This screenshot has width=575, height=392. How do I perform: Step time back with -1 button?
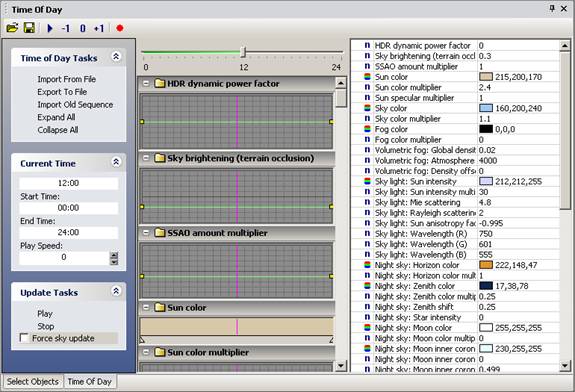tap(66, 28)
